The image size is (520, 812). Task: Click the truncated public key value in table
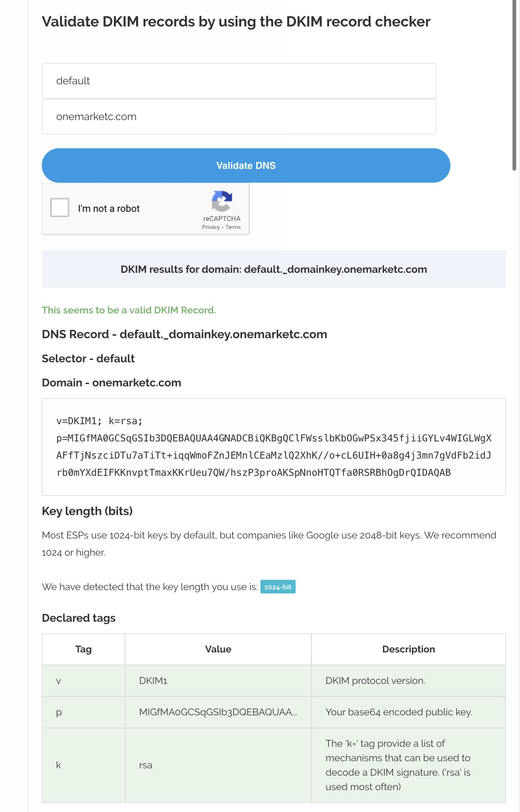point(219,712)
